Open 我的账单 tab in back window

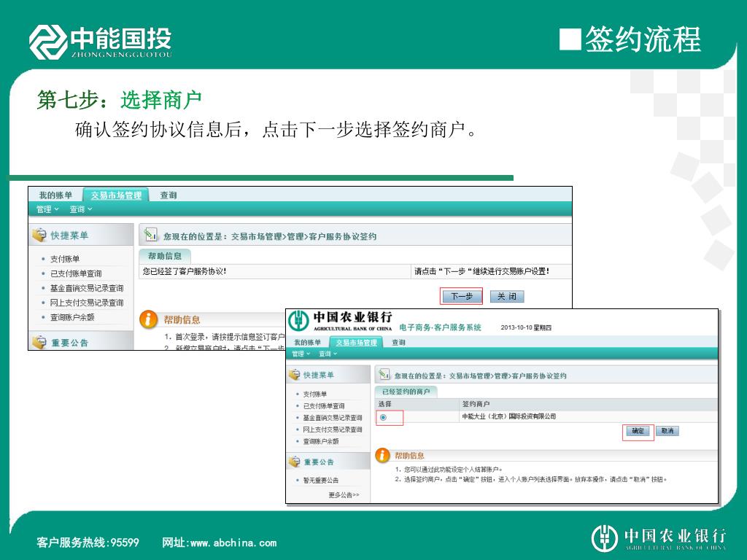click(x=55, y=195)
